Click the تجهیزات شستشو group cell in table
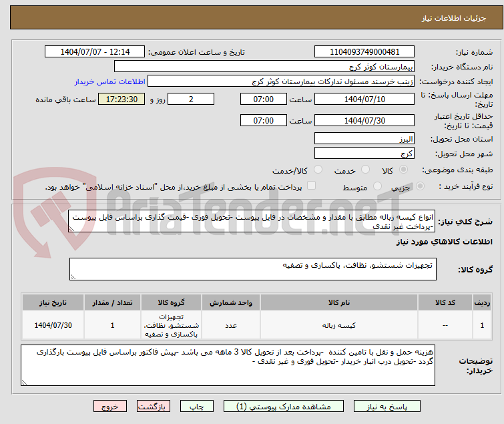This screenshot has height=424, width=504. pos(171,325)
